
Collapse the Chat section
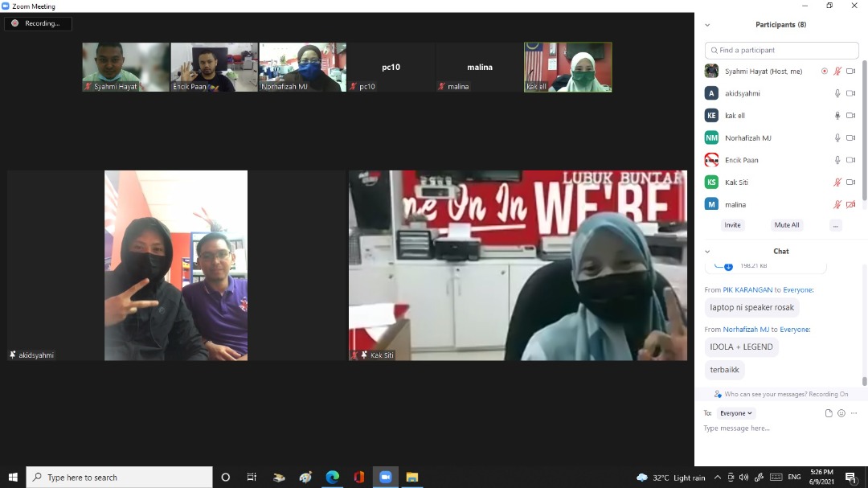point(707,251)
